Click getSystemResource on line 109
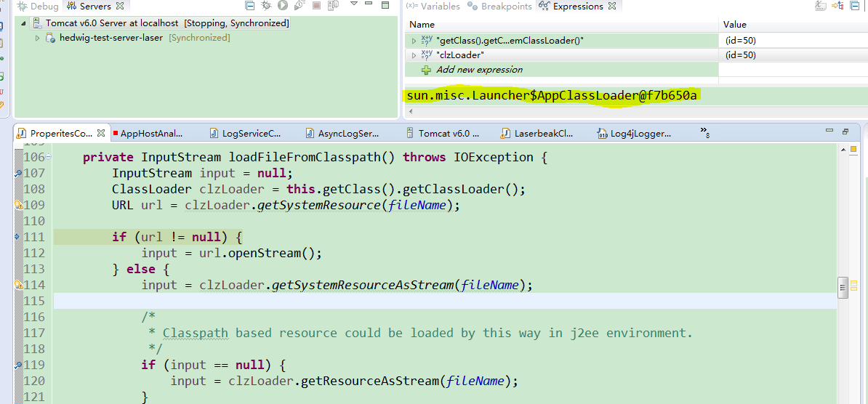The width and height of the screenshot is (868, 404). [x=318, y=206]
